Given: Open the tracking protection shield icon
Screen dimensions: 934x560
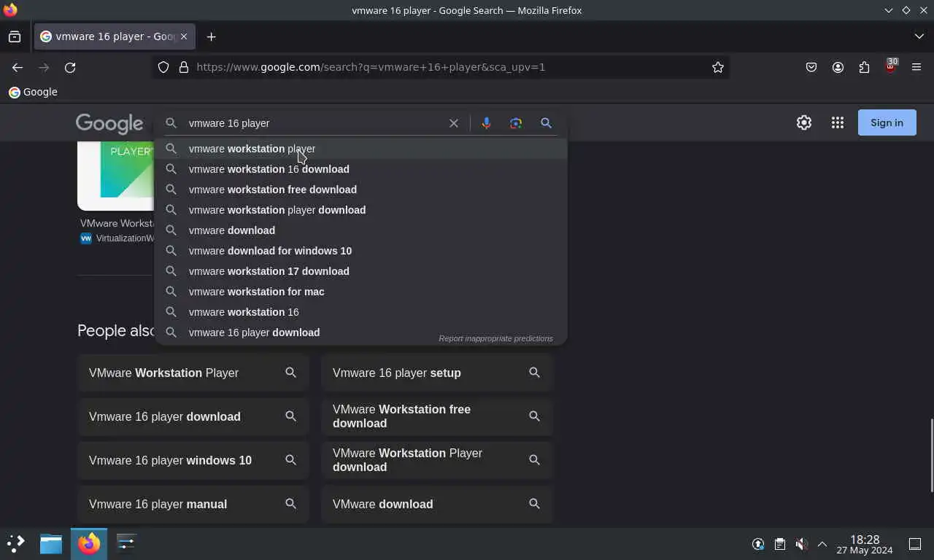Looking at the screenshot, I should click(163, 67).
